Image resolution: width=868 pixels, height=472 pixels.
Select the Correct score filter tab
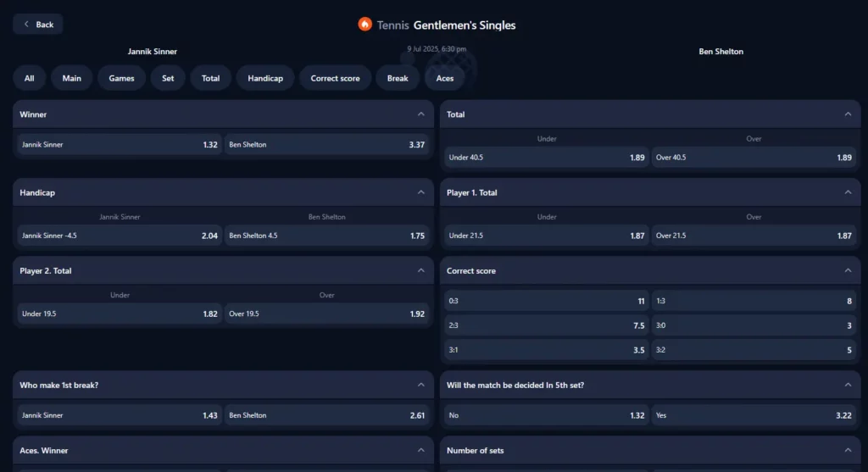pos(335,78)
